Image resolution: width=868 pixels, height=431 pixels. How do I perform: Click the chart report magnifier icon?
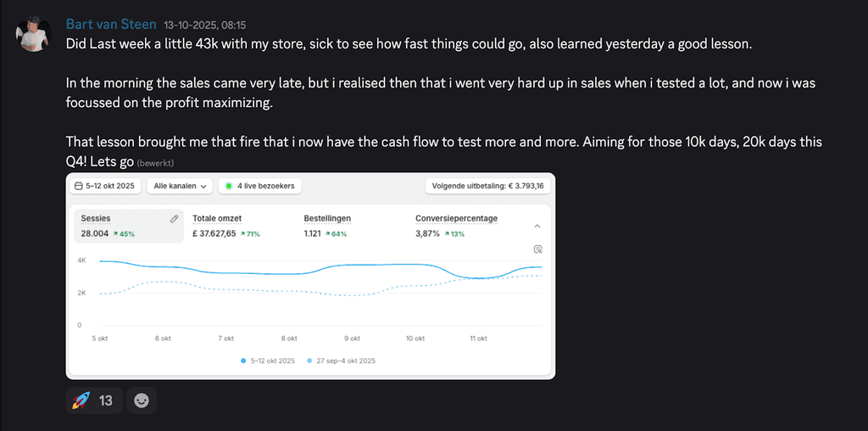point(537,249)
